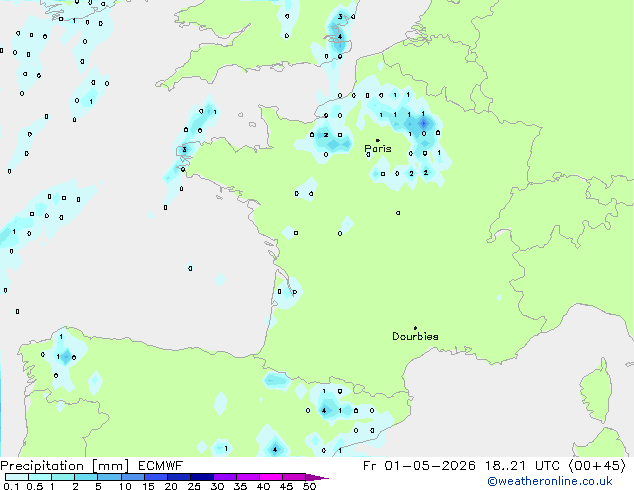
Task: Click the Paris city label
Action: pyautogui.click(x=378, y=148)
